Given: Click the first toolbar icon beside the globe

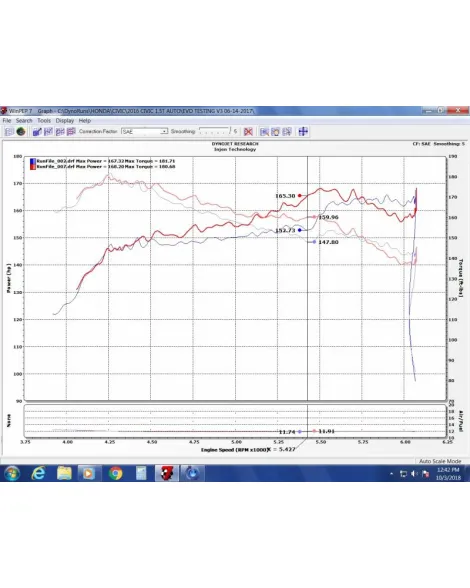Looking at the screenshot, I should pos(9,132).
